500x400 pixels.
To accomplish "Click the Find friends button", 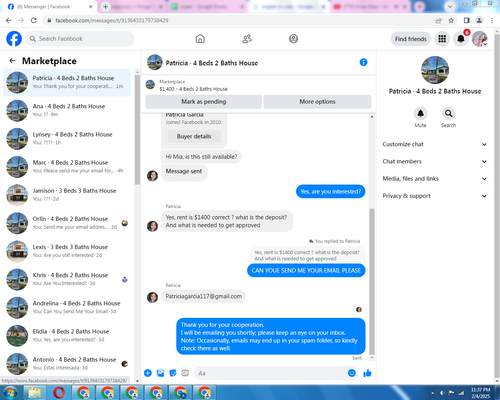I will [411, 39].
